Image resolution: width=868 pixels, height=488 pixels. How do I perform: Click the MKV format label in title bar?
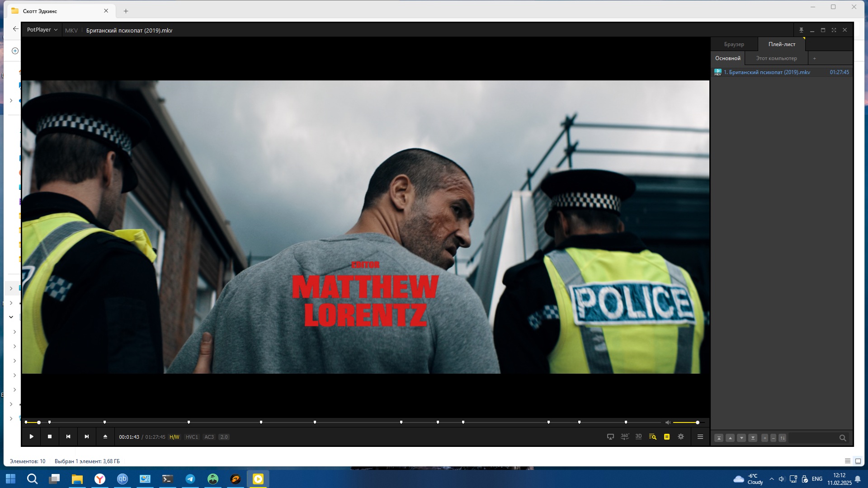[71, 30]
